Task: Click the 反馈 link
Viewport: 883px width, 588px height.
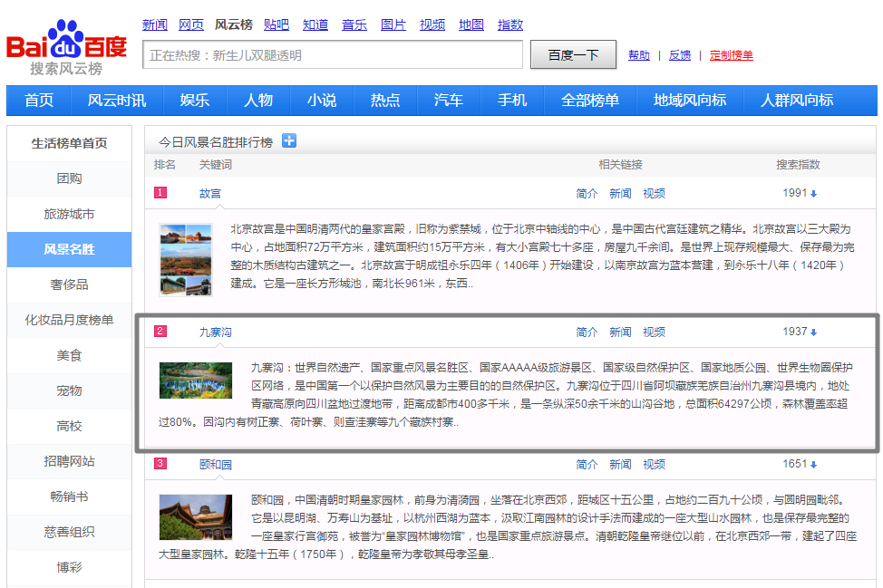Action: [x=680, y=55]
